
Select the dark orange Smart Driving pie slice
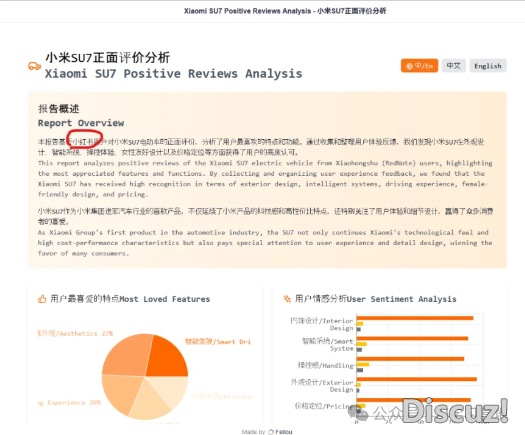(167, 358)
